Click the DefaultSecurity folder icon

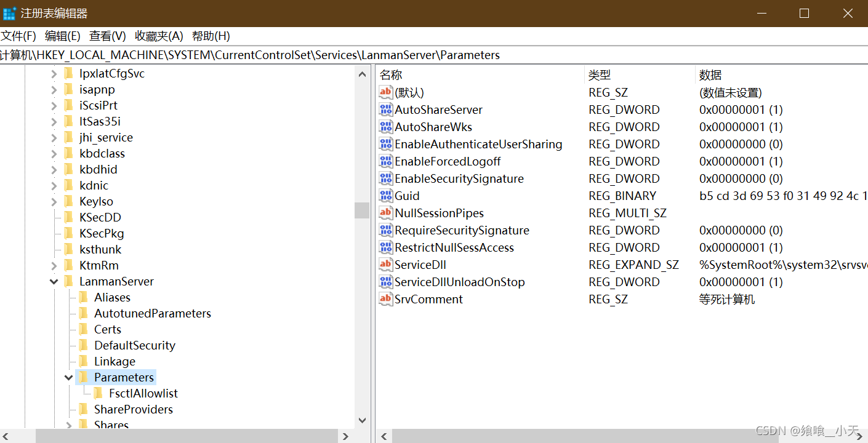(x=83, y=345)
